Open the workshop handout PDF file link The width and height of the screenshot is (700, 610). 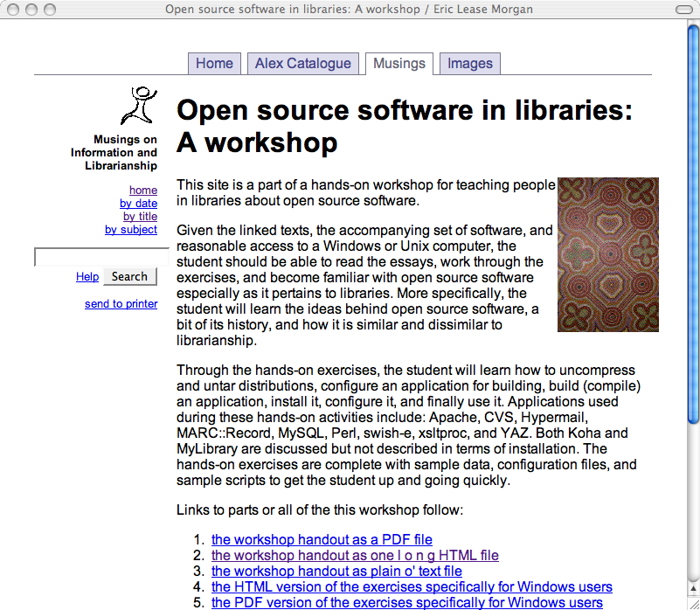322,539
